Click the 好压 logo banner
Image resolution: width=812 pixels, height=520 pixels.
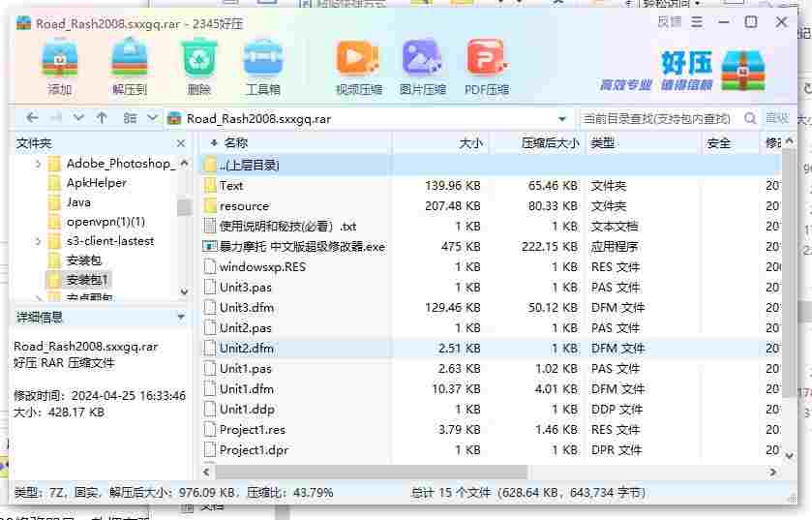pyautogui.click(x=683, y=71)
